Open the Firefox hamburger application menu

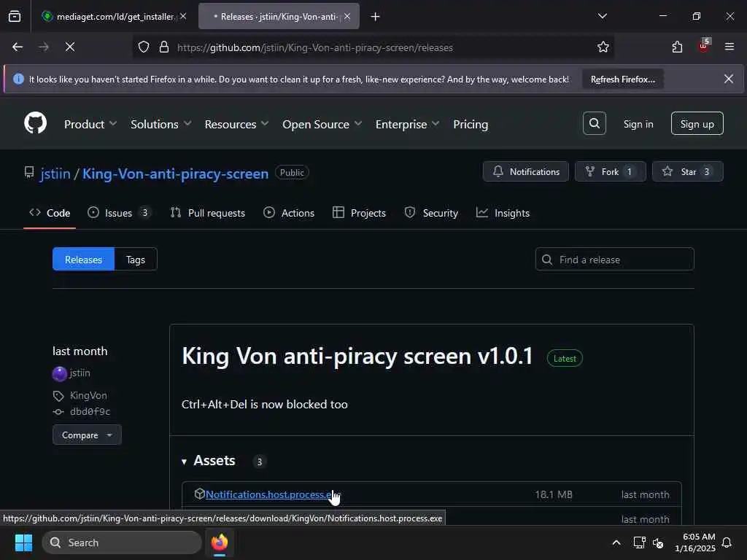point(729,47)
